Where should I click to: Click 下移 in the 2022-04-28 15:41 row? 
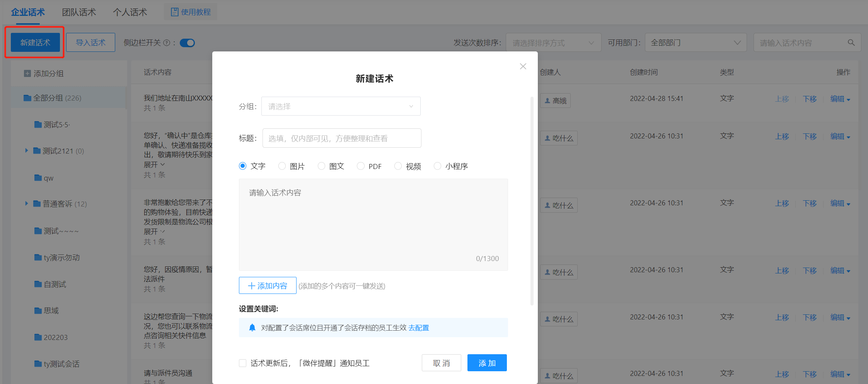(810, 99)
